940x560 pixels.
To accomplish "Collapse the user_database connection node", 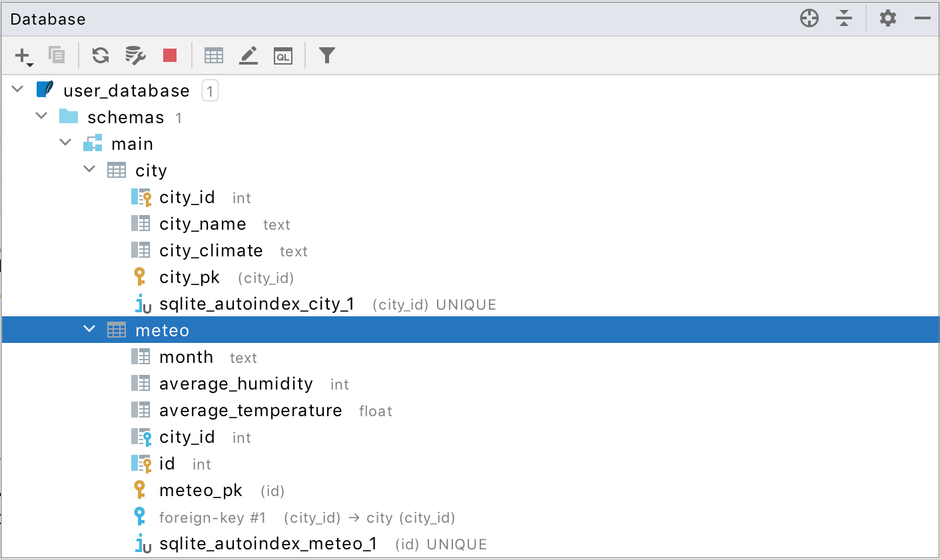I will pos(17,89).
